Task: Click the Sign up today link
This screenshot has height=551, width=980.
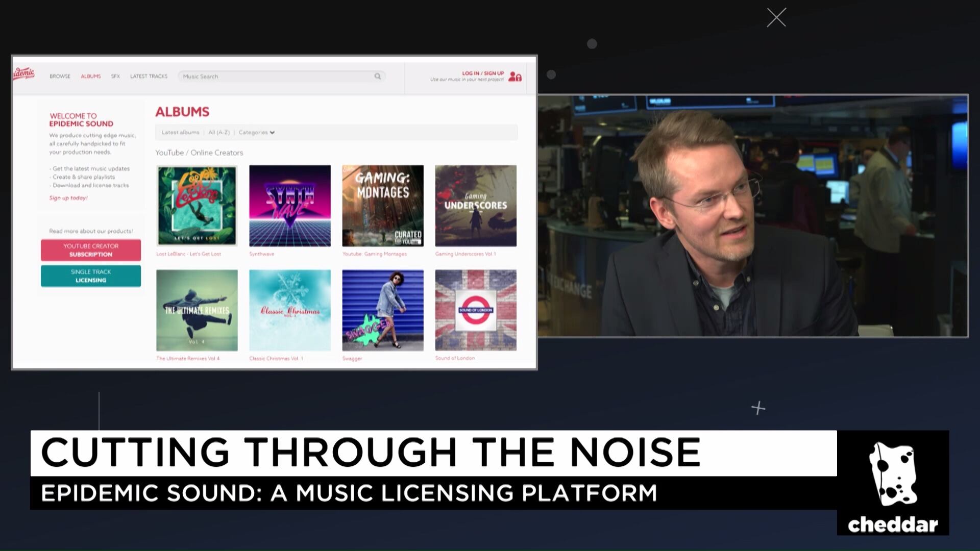Action: click(68, 198)
